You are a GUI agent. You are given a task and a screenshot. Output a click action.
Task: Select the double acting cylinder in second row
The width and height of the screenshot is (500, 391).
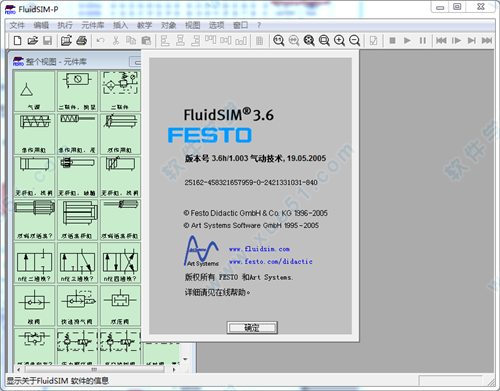pos(120,134)
